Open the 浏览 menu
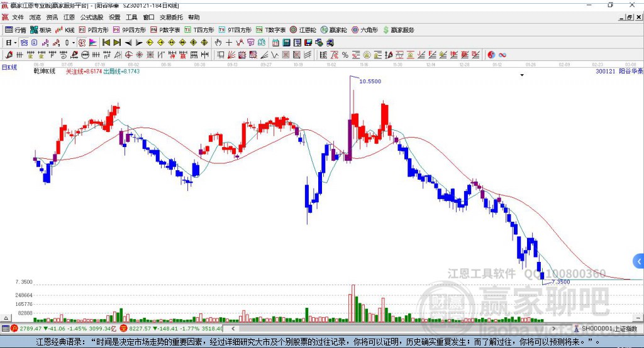The height and width of the screenshot is (348, 644). (35, 17)
